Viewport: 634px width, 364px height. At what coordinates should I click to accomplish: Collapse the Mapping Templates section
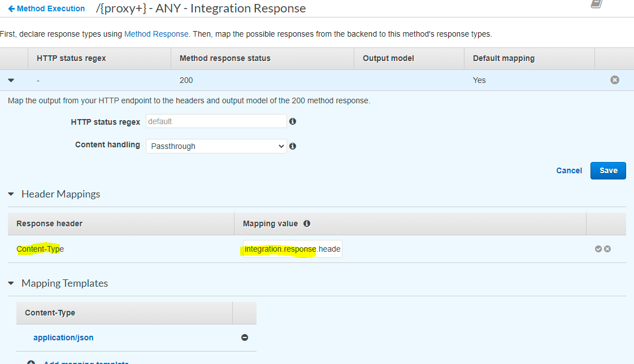(x=11, y=283)
